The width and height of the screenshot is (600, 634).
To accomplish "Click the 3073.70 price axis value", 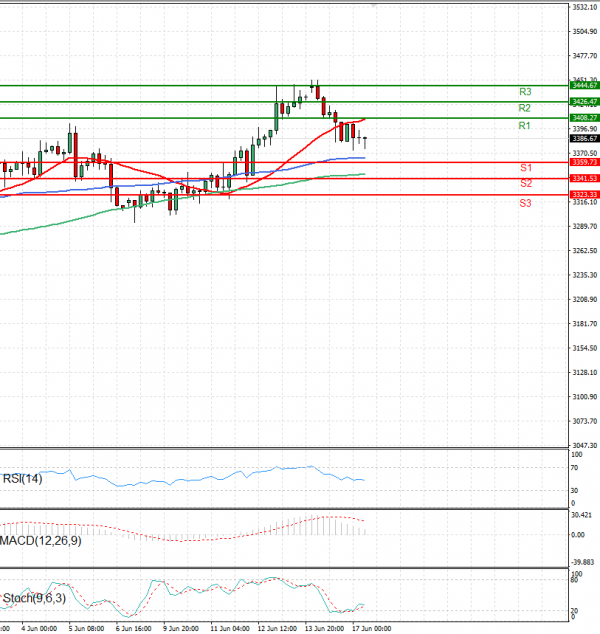I will (x=585, y=421).
